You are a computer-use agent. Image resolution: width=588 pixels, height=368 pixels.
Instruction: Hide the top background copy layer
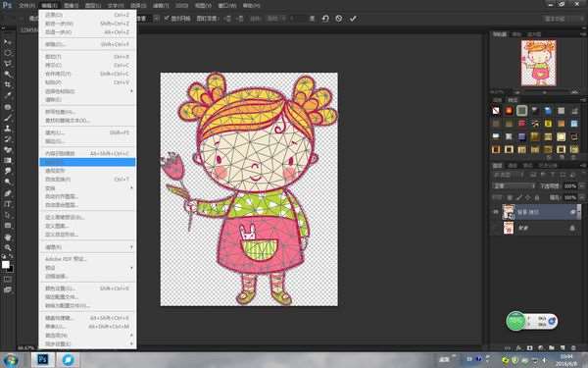coord(496,212)
